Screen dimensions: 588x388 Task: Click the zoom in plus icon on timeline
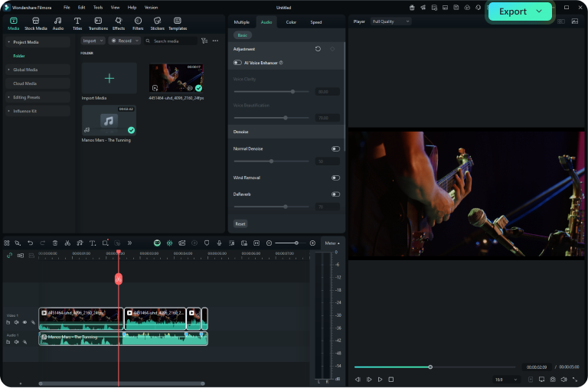pyautogui.click(x=312, y=243)
